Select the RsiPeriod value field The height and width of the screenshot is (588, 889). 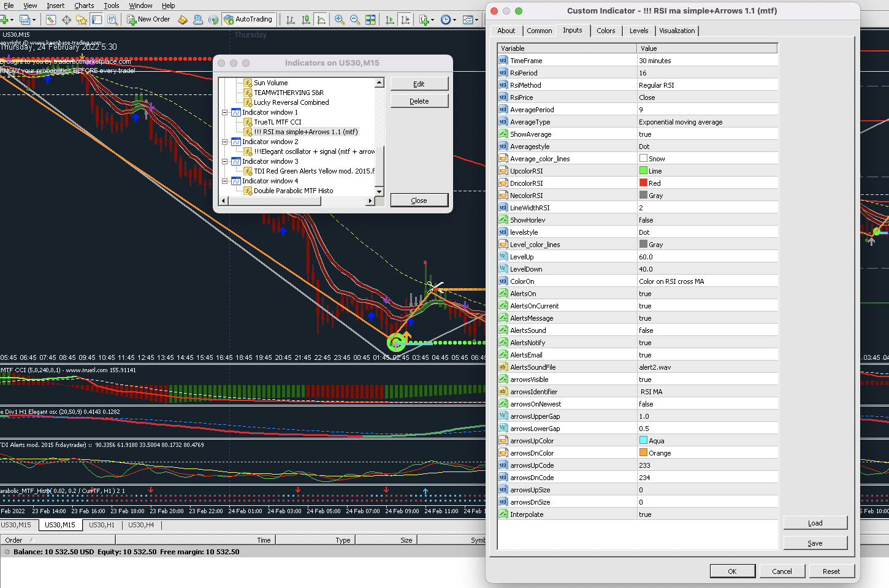pos(707,73)
